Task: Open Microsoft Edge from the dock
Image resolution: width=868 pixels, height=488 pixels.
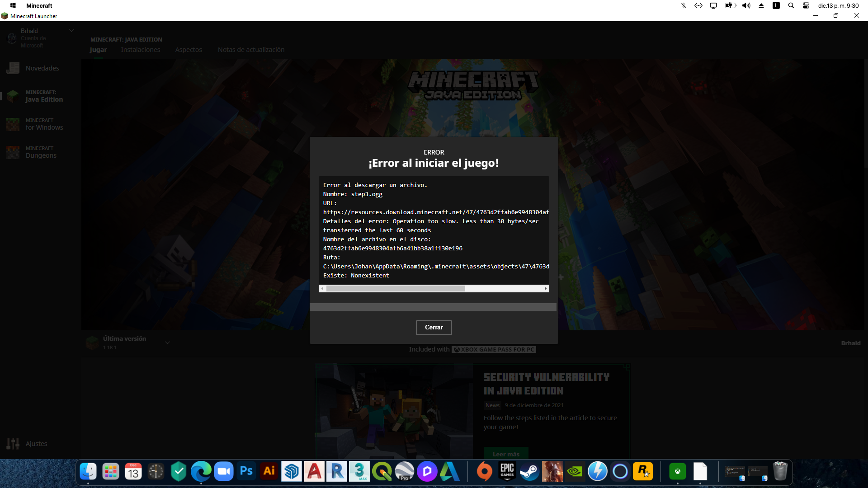Action: pos(201,472)
